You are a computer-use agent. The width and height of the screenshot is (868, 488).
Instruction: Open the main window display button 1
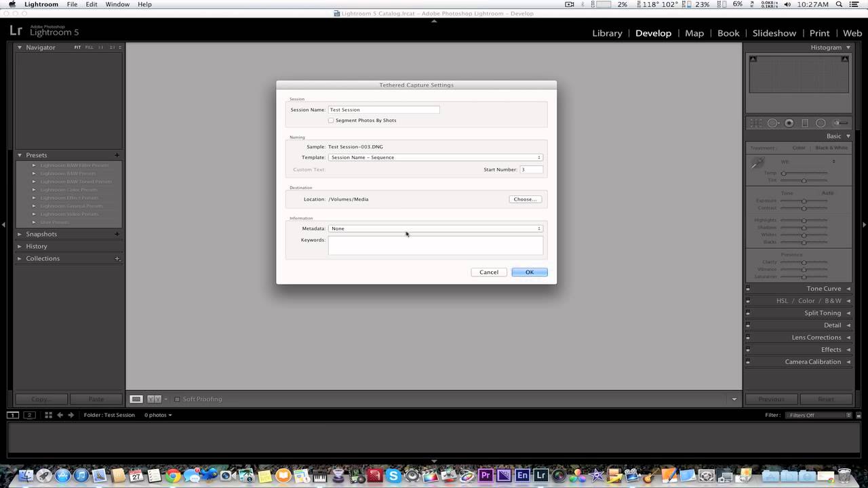coord(13,415)
